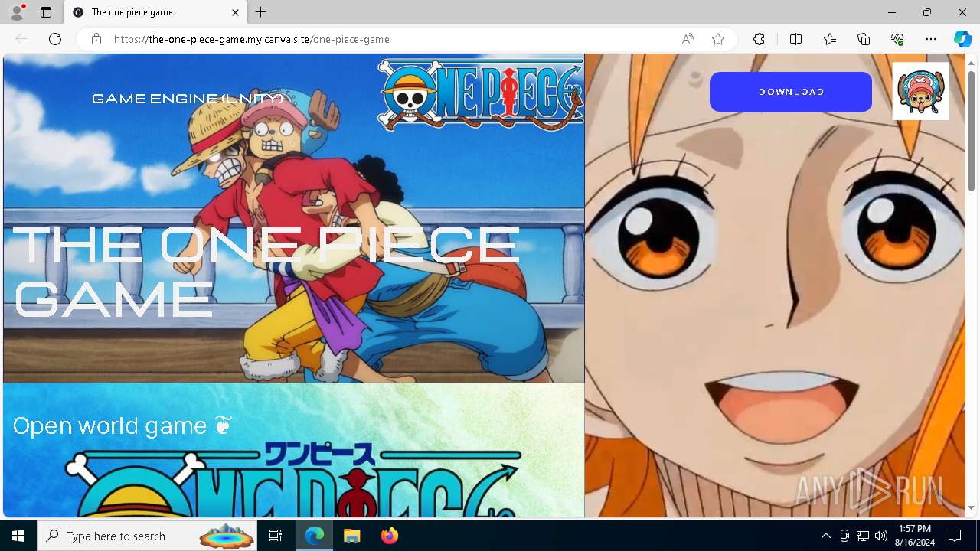Click the Chopper avatar thumbnail
Image resolution: width=980 pixels, height=551 pixels.
point(921,91)
